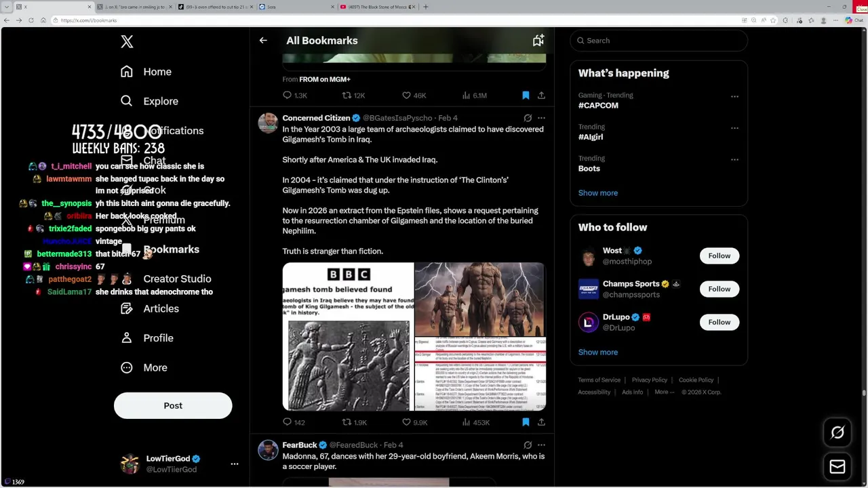Click the More circle icon
The height and width of the screenshot is (488, 868).
click(127, 367)
